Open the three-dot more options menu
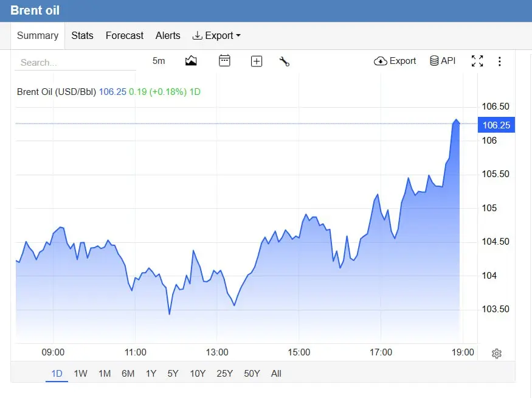Screen dimensions: 532x398 499,61
